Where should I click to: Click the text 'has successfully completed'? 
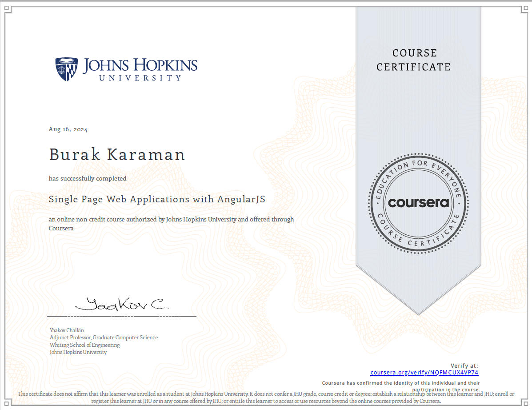pos(88,178)
